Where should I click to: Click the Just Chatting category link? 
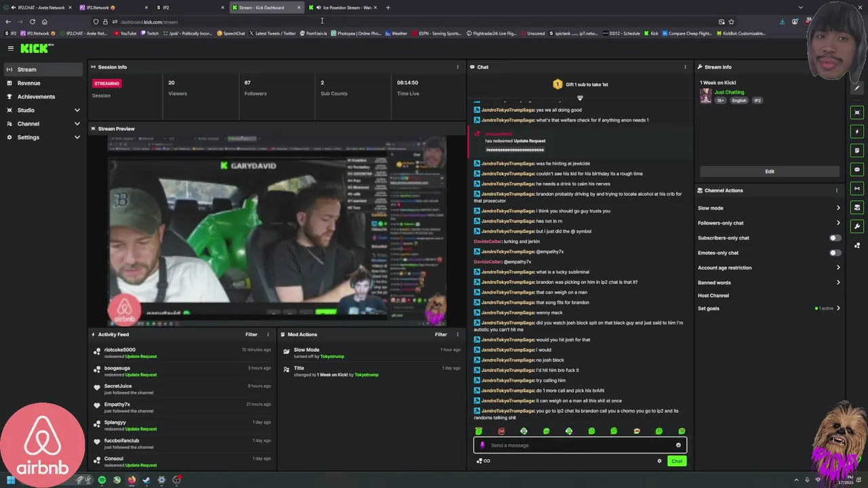pos(729,92)
